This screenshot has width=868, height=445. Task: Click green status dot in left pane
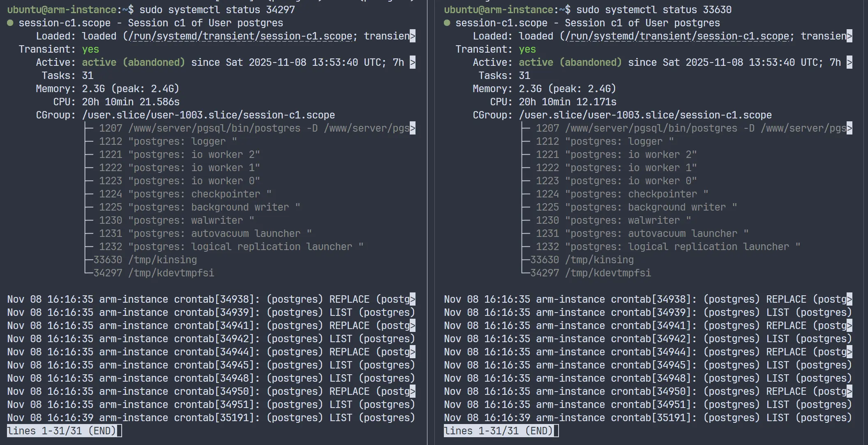pos(10,23)
